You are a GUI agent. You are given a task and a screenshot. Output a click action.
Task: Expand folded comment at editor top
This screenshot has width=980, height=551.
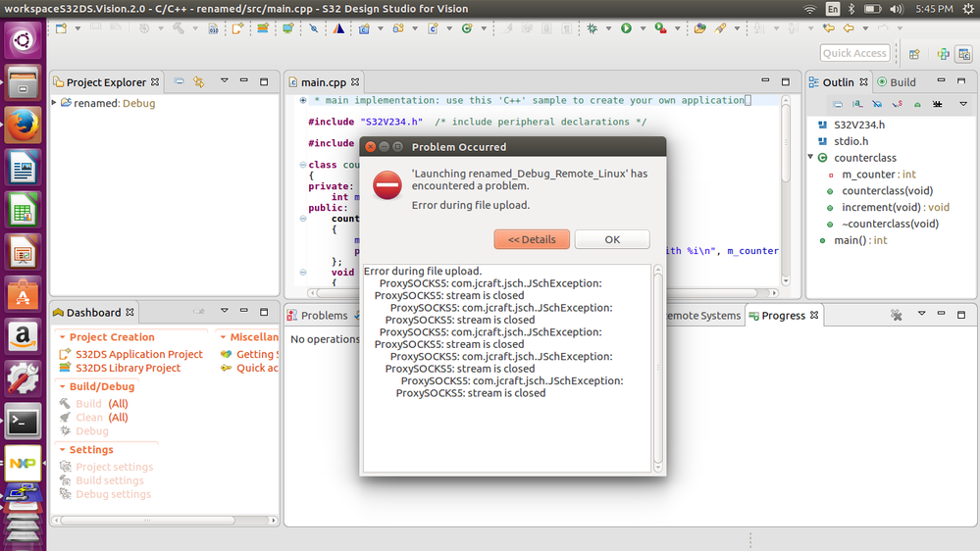point(303,100)
